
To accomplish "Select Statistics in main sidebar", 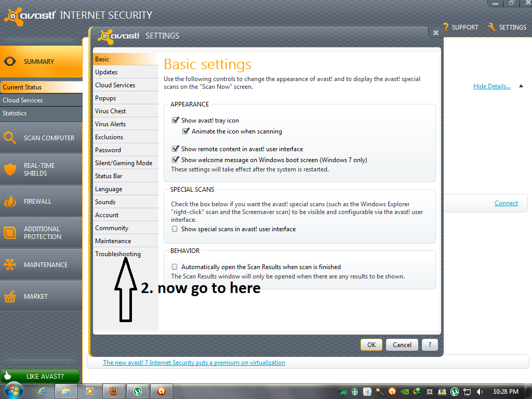I will click(41, 113).
